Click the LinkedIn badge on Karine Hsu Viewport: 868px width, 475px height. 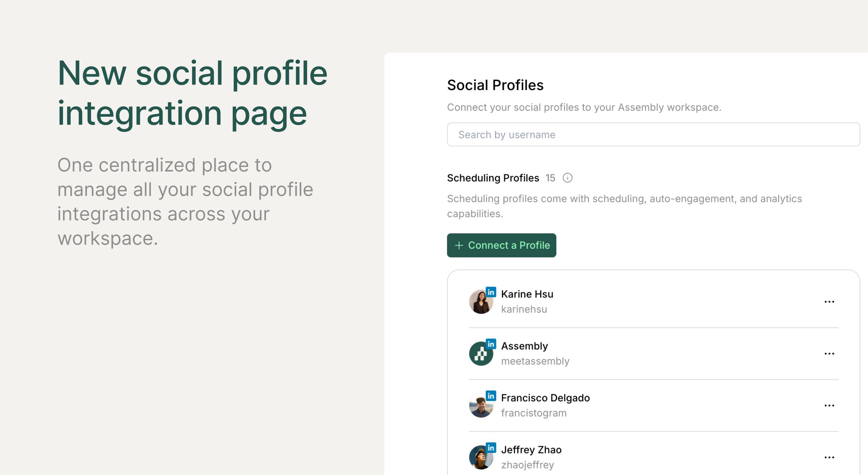point(491,292)
